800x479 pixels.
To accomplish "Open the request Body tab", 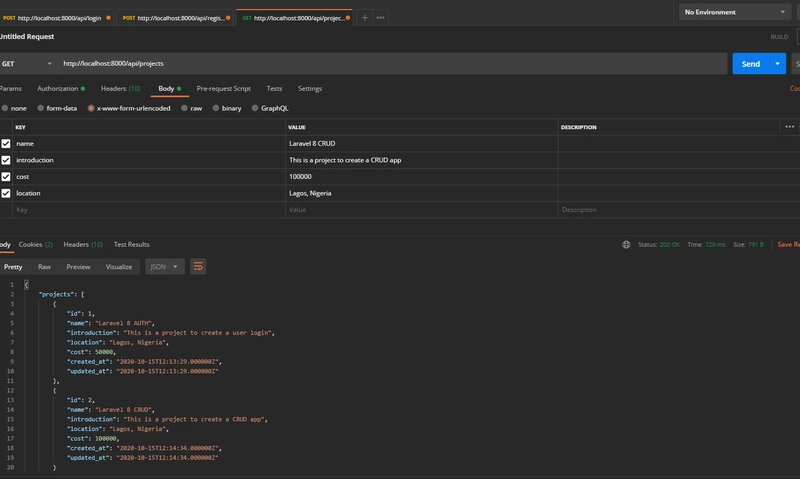I will (x=169, y=88).
